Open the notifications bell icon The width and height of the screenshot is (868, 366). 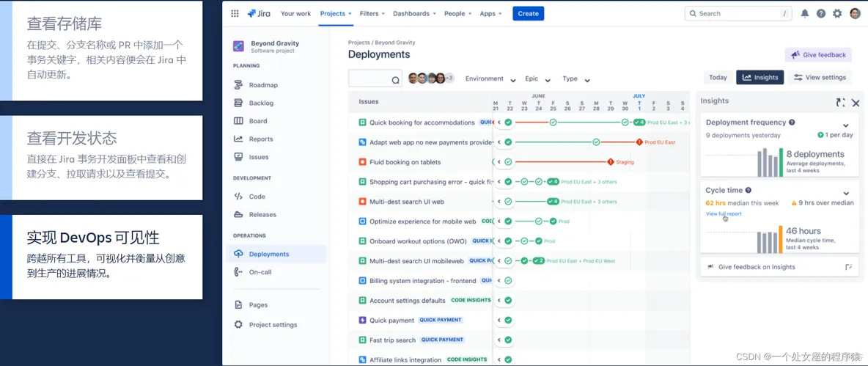[805, 14]
